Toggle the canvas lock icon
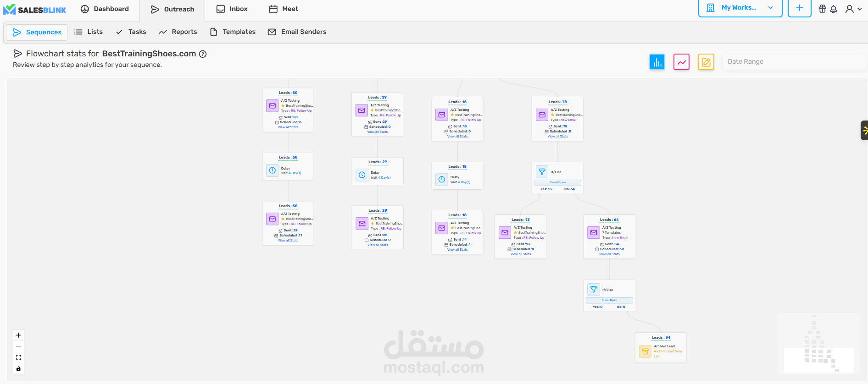The height and width of the screenshot is (384, 868). 18,369
